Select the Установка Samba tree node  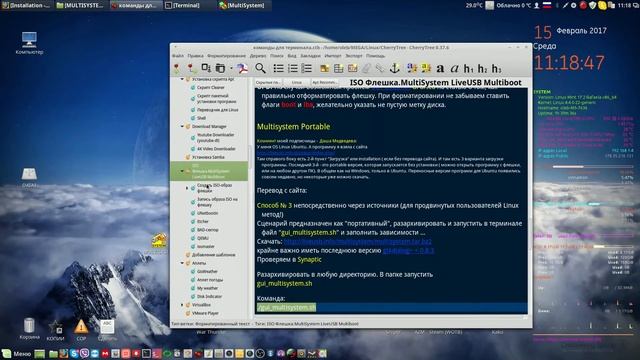[x=208, y=157]
